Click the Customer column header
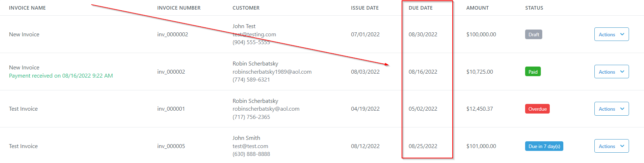 point(246,8)
